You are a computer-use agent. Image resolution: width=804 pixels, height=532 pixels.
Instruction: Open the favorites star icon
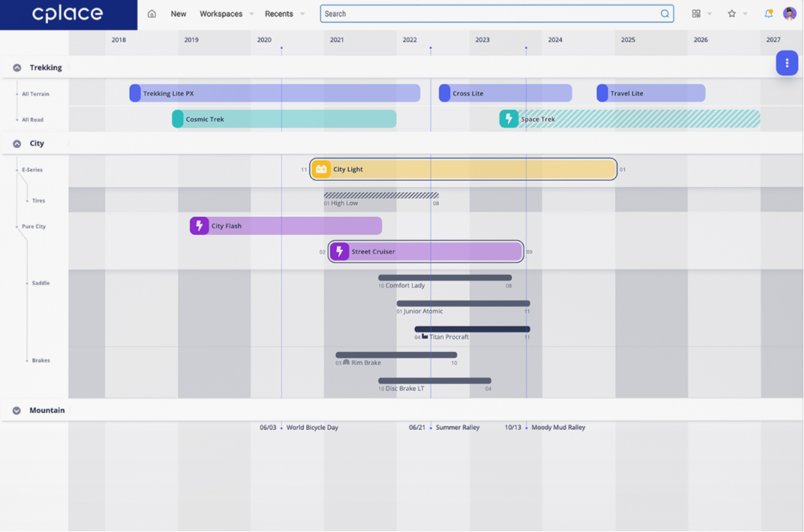pos(732,14)
